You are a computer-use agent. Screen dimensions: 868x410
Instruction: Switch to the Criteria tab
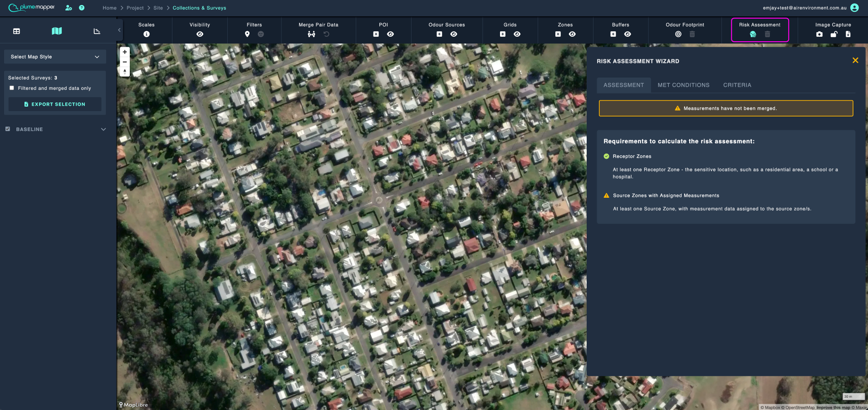coord(737,85)
